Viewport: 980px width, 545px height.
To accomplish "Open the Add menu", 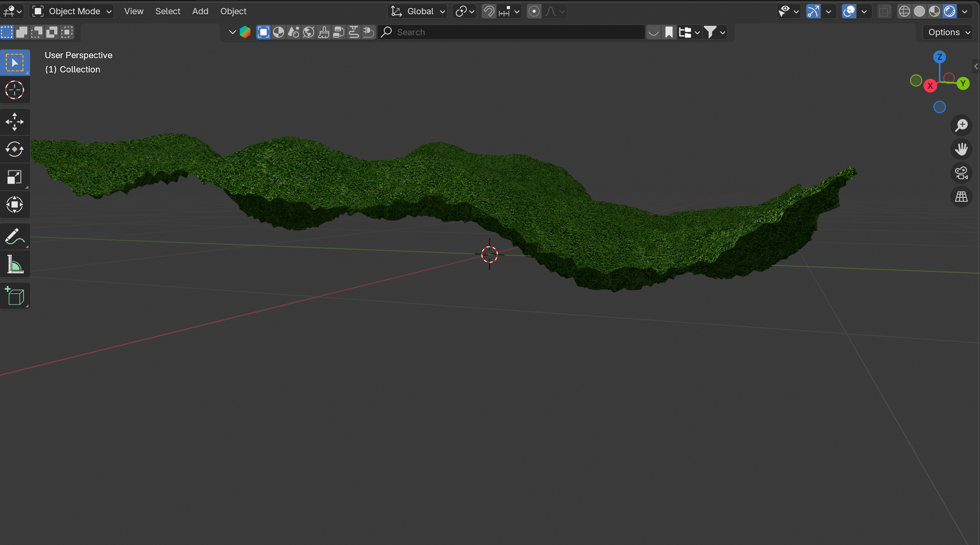I will click(200, 11).
